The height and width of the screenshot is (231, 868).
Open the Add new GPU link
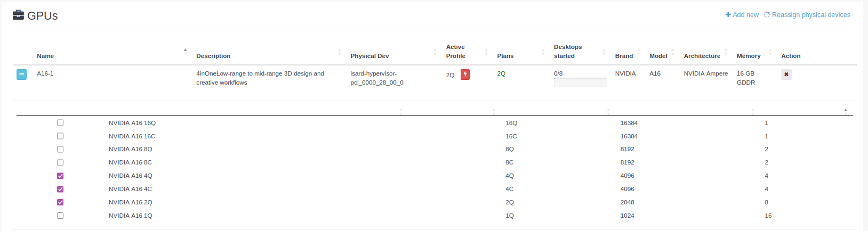coord(745,15)
